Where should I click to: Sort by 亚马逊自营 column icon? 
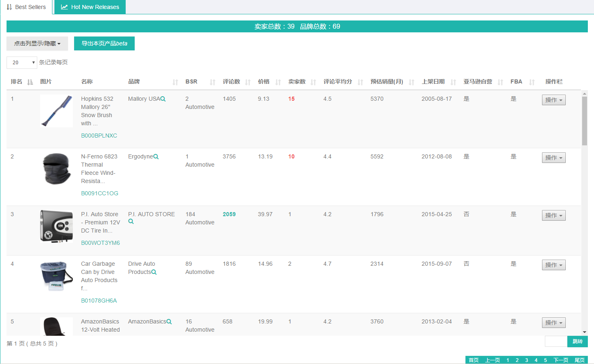500,82
